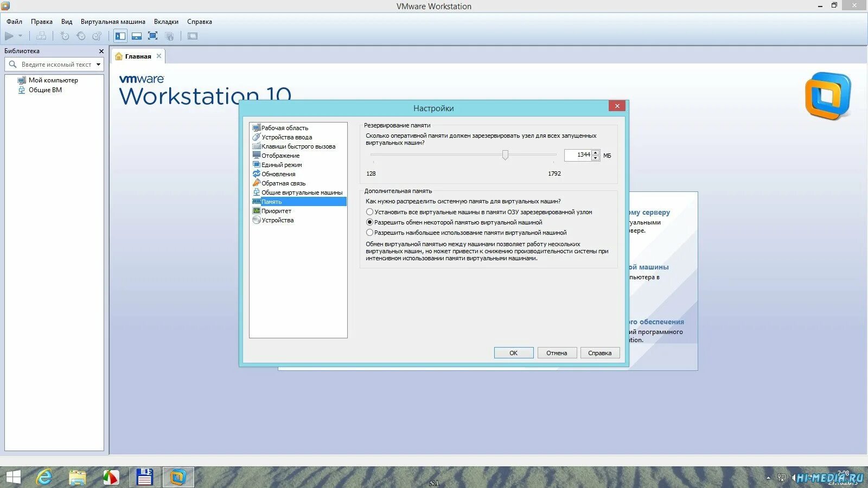Select Устройства ввода settings category
The image size is (868, 488).
pyautogui.click(x=286, y=137)
